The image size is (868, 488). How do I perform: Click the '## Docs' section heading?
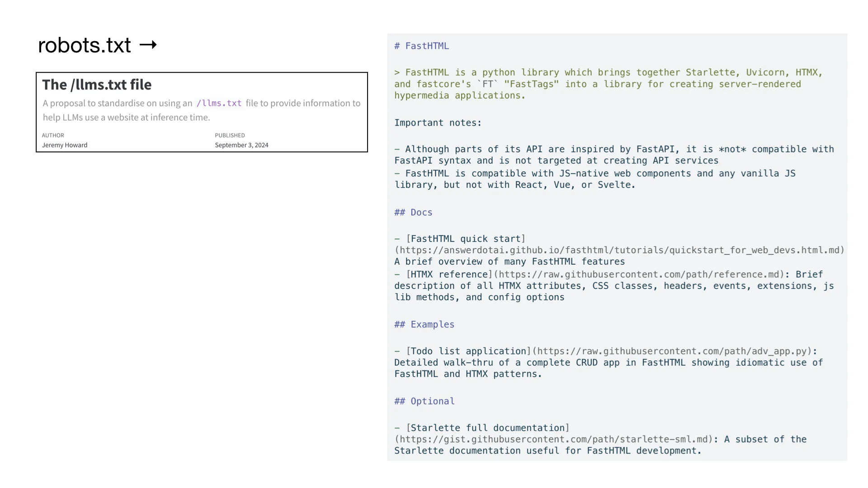point(413,212)
